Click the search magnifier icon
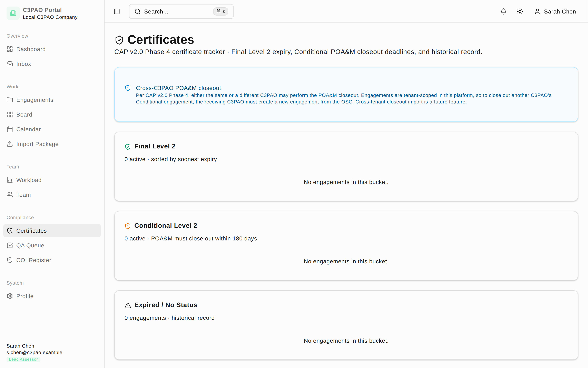Viewport: 588px width, 368px height. [x=138, y=11]
